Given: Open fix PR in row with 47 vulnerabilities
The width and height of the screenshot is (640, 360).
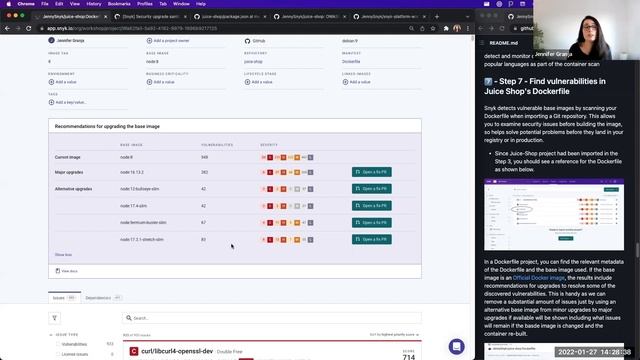Looking at the screenshot, I should click(371, 222).
